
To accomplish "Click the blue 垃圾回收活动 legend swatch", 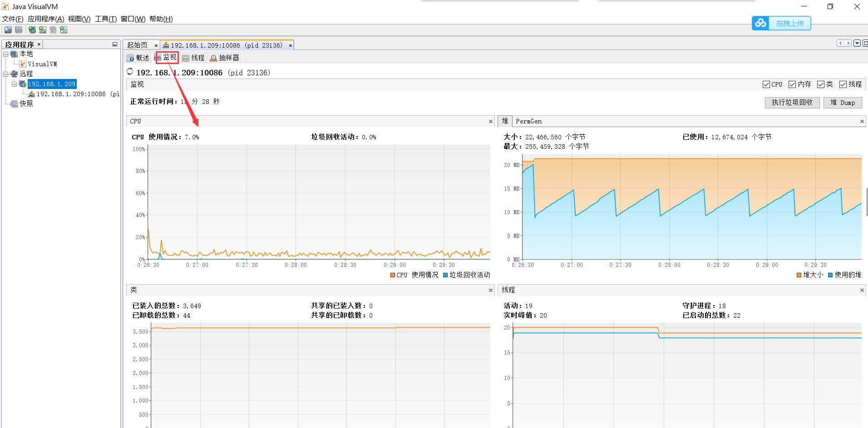I will (x=445, y=275).
